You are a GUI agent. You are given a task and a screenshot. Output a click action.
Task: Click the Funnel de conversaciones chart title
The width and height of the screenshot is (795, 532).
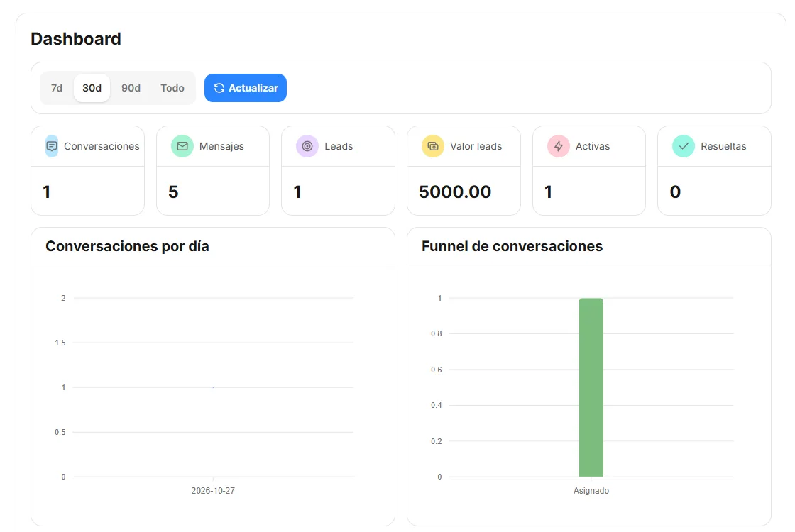click(512, 246)
